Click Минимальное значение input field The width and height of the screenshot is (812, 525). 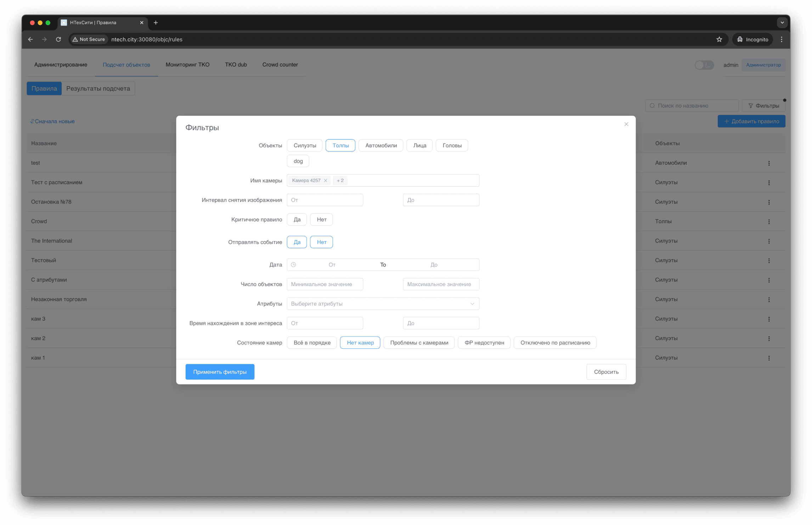click(325, 284)
